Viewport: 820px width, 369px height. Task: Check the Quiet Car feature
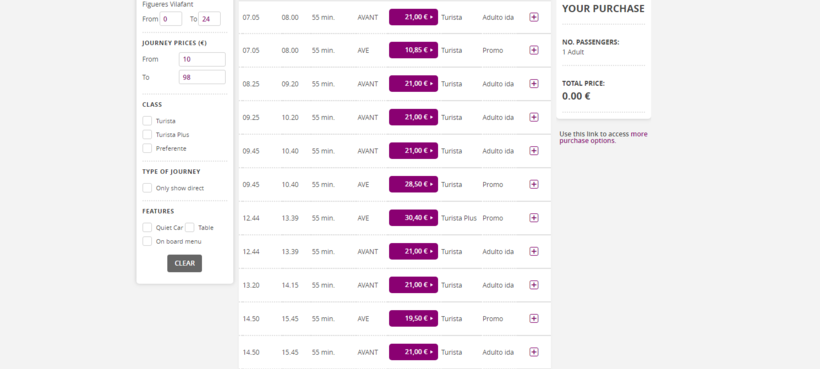click(x=147, y=227)
